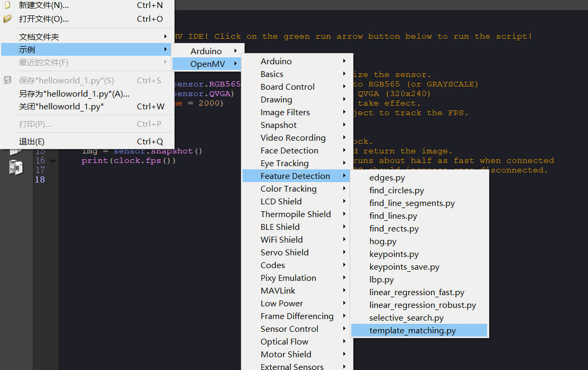Select 打开文件(O)... menu entry
The height and width of the screenshot is (370, 588).
tap(88, 19)
